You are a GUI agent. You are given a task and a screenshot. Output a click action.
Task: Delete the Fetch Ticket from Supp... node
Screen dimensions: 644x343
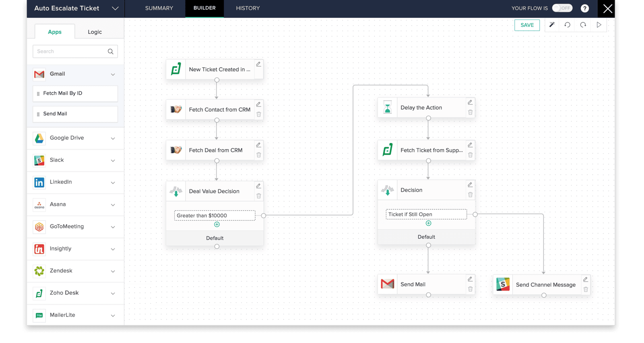point(470,155)
